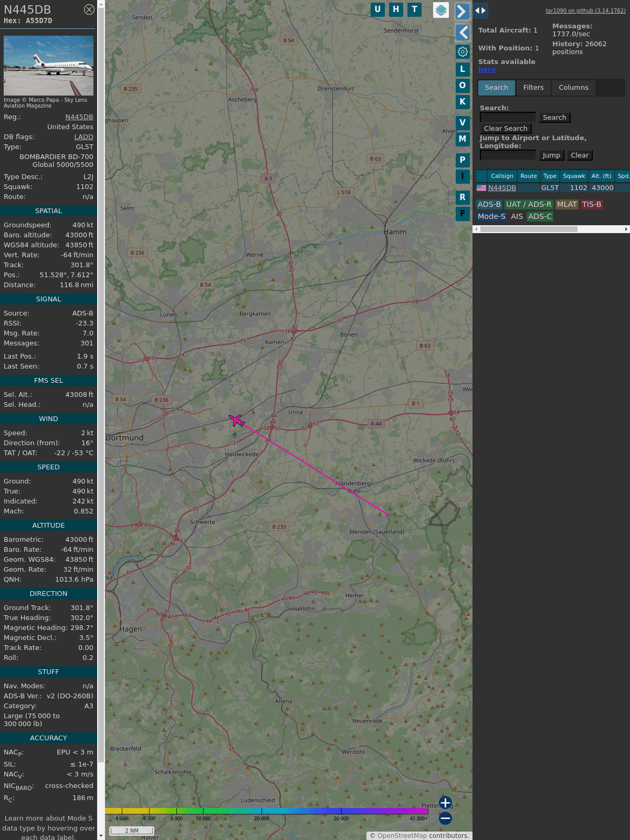Toggle the L labels button

click(x=463, y=69)
